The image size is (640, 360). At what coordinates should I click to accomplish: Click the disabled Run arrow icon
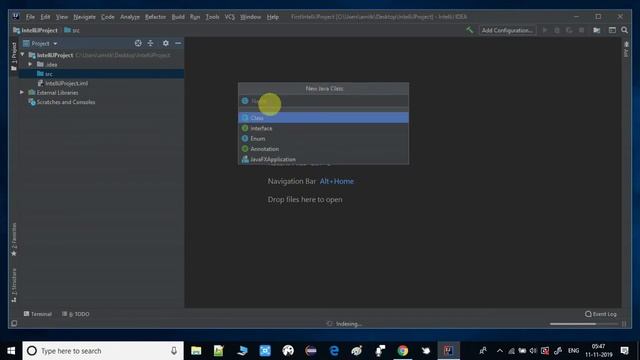544,30
